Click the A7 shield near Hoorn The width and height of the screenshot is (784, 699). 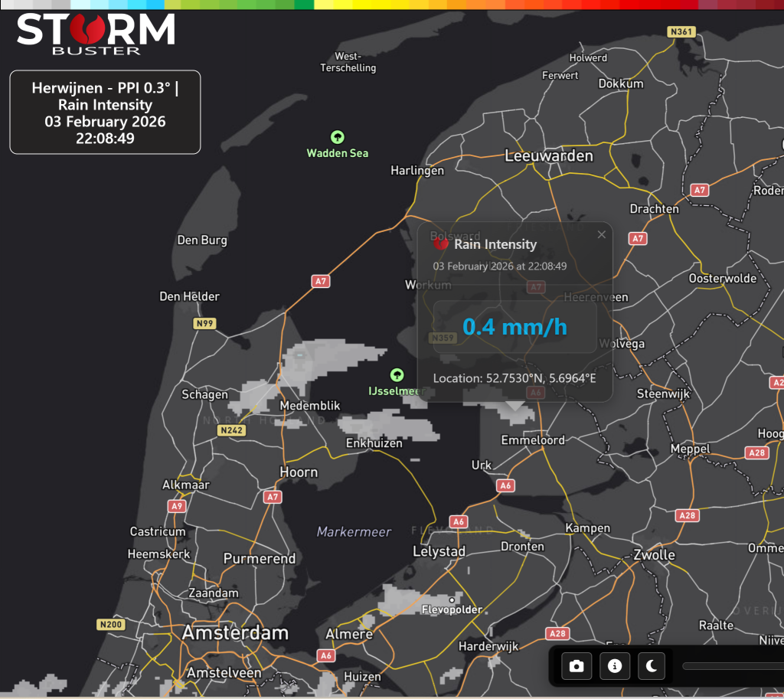tap(273, 497)
